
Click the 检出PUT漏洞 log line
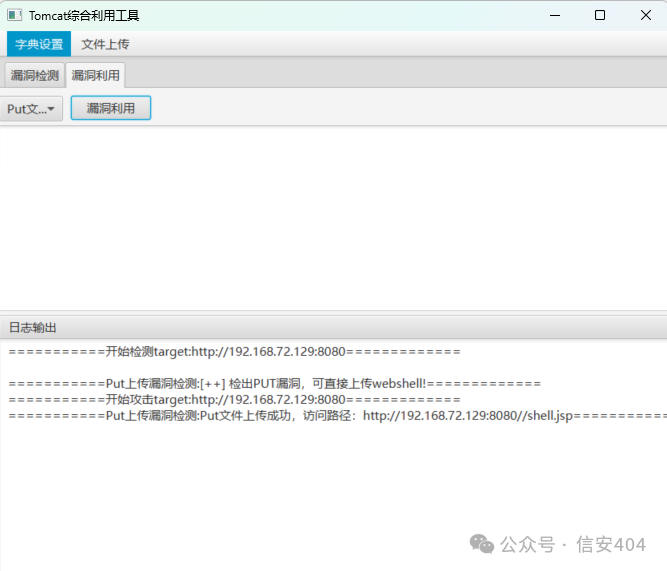pyautogui.click(x=274, y=383)
